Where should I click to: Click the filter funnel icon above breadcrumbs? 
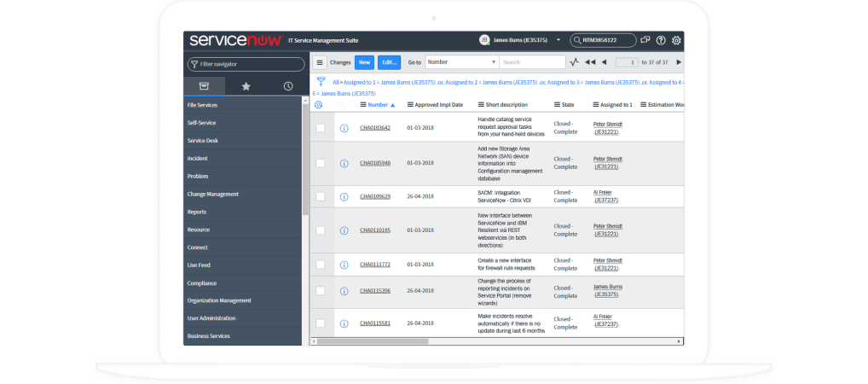pos(321,81)
